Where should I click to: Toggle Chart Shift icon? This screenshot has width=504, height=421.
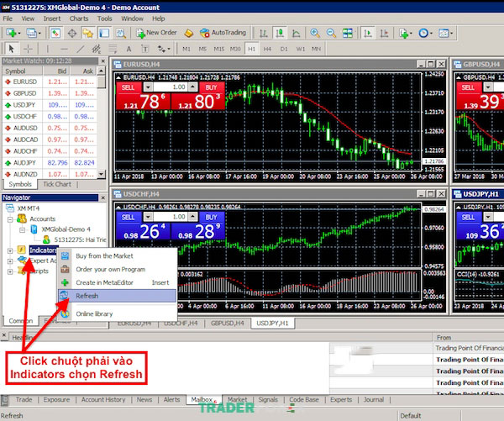pyautogui.click(x=384, y=33)
